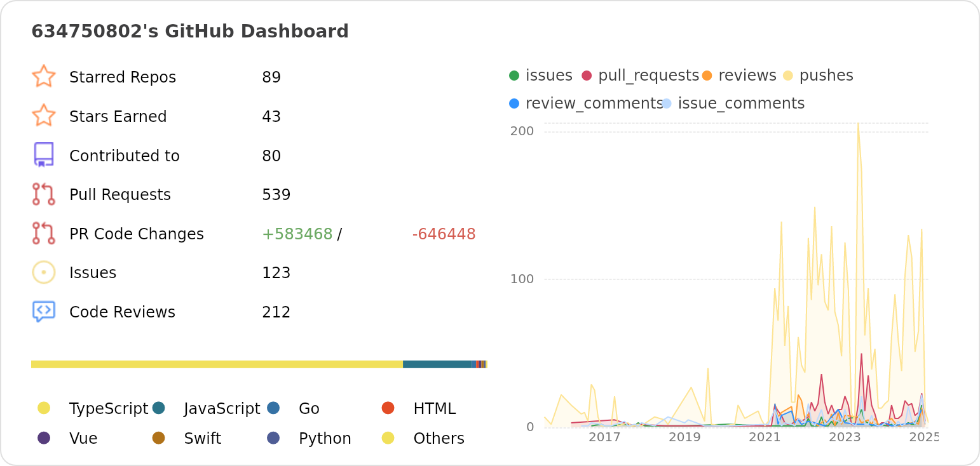
Task: Click the 2021 x-axis label
Action: (x=765, y=437)
